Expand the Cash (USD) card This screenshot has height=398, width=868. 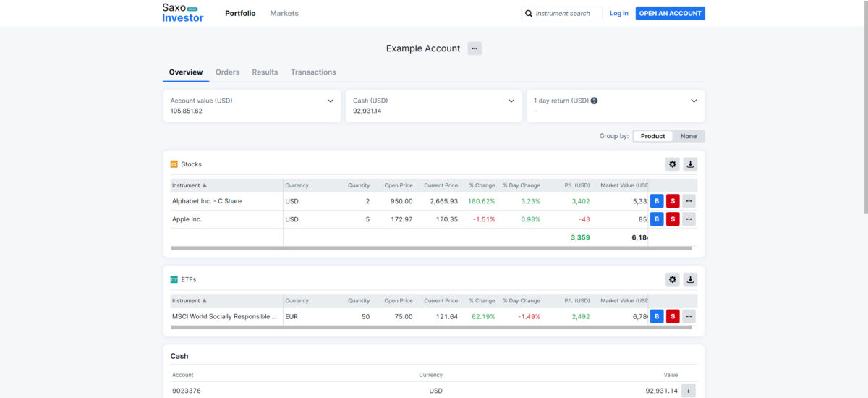511,101
